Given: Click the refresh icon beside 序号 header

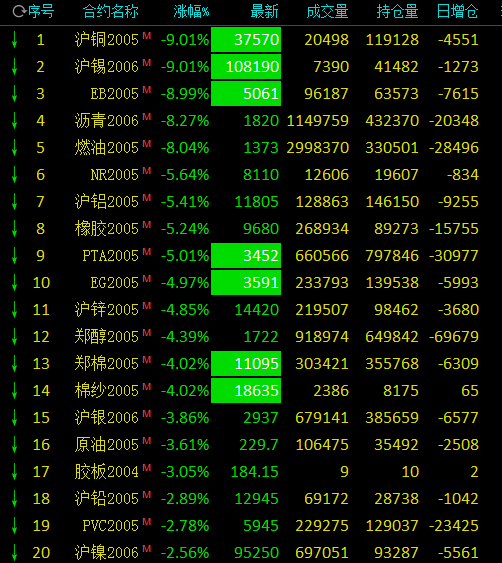Looking at the screenshot, I should (18, 11).
